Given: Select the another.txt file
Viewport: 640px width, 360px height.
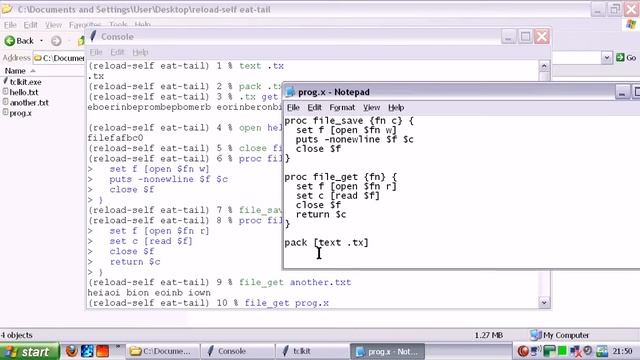Looking at the screenshot, I should click(x=25, y=102).
